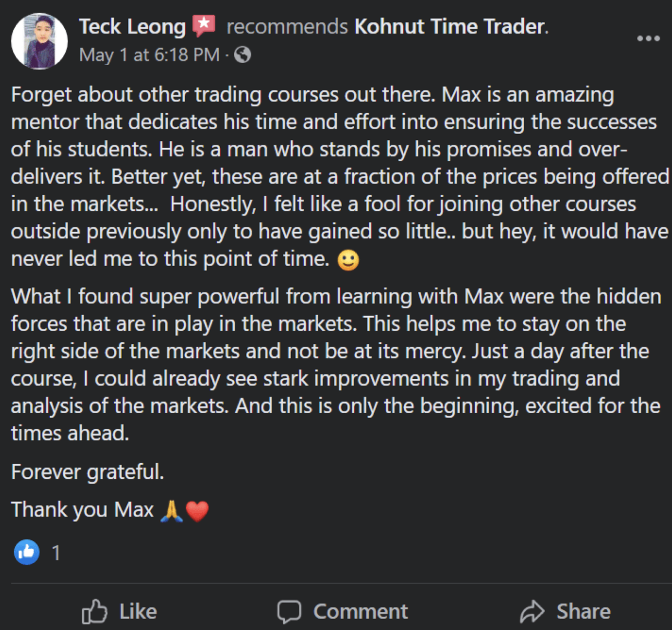Click the globe public audience icon

242,55
